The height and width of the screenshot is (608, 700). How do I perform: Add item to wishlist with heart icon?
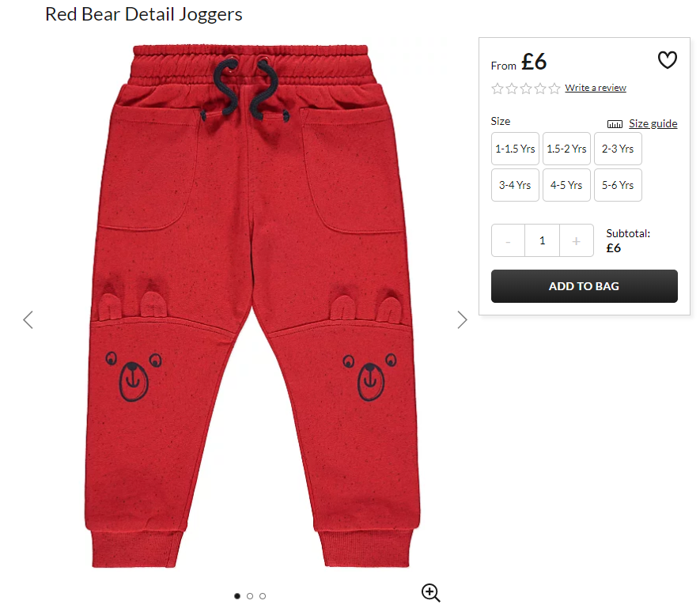[667, 60]
